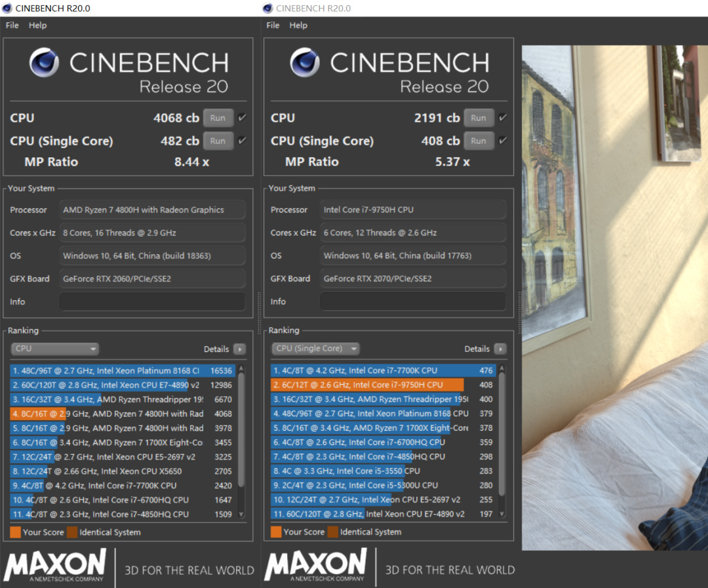Toggle CPU Single Core checkbox in right window
This screenshot has width=708, height=588.
click(x=503, y=140)
